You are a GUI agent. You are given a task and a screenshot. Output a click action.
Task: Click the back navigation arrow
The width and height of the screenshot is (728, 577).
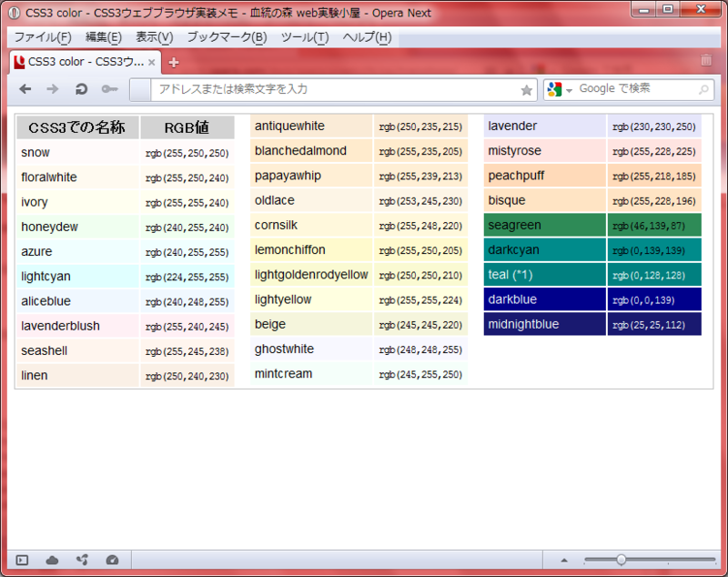pyautogui.click(x=25, y=89)
